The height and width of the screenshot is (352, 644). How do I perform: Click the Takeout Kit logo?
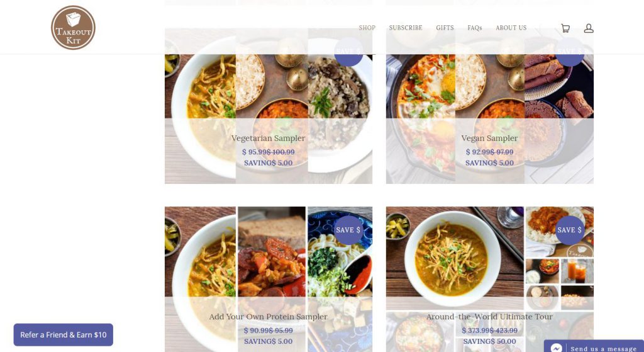(x=73, y=28)
